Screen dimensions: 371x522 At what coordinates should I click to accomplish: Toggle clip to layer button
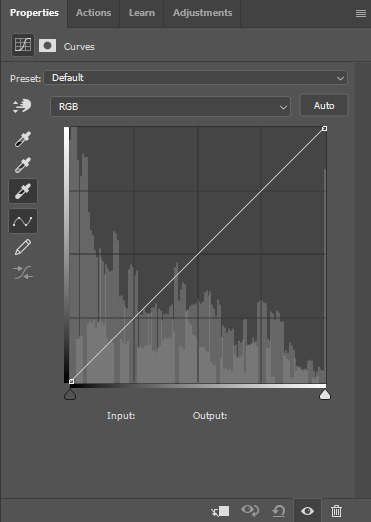coord(220,511)
